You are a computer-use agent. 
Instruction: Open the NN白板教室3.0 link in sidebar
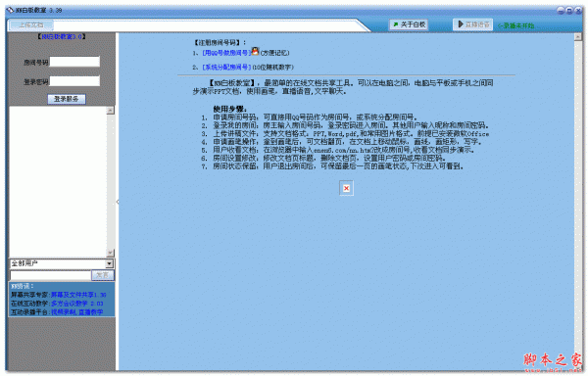click(x=62, y=36)
